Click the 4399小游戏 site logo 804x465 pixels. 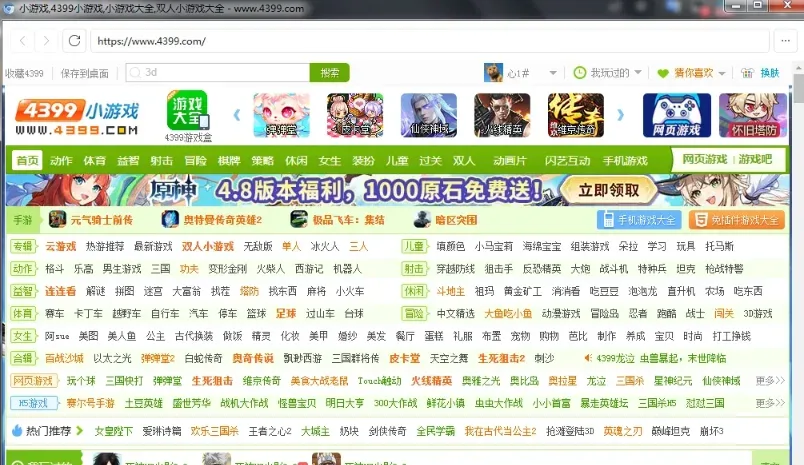(77, 117)
